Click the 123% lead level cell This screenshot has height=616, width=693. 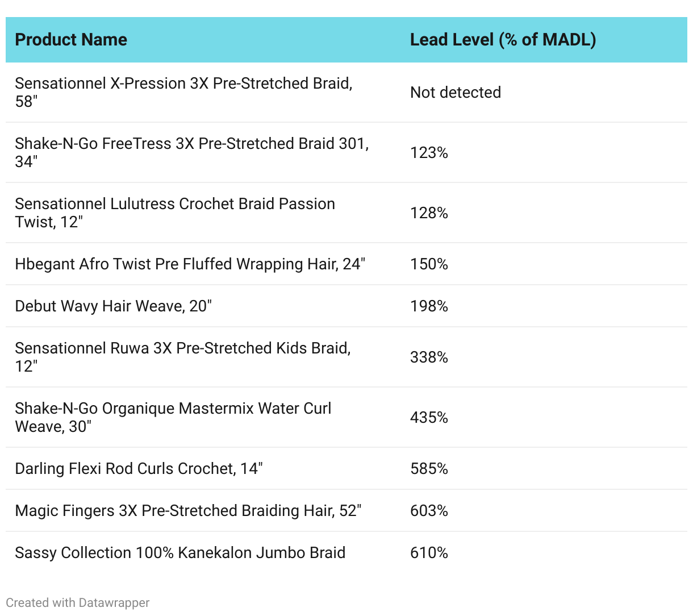click(x=429, y=153)
